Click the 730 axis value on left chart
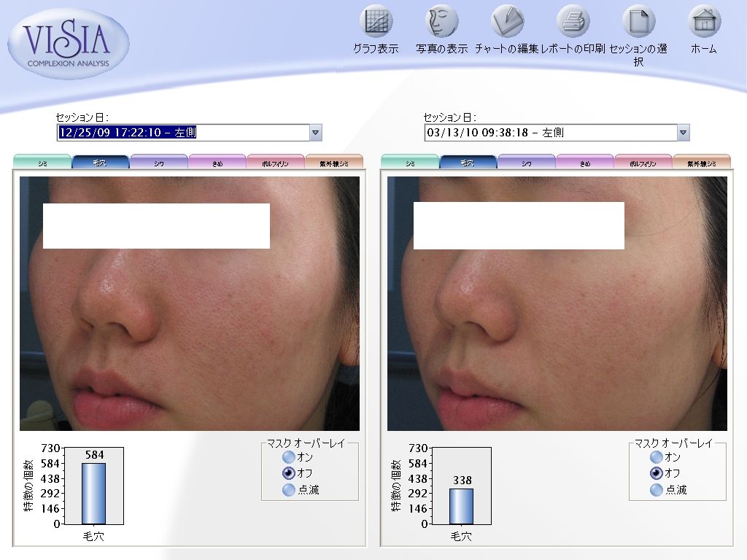 click(x=50, y=448)
